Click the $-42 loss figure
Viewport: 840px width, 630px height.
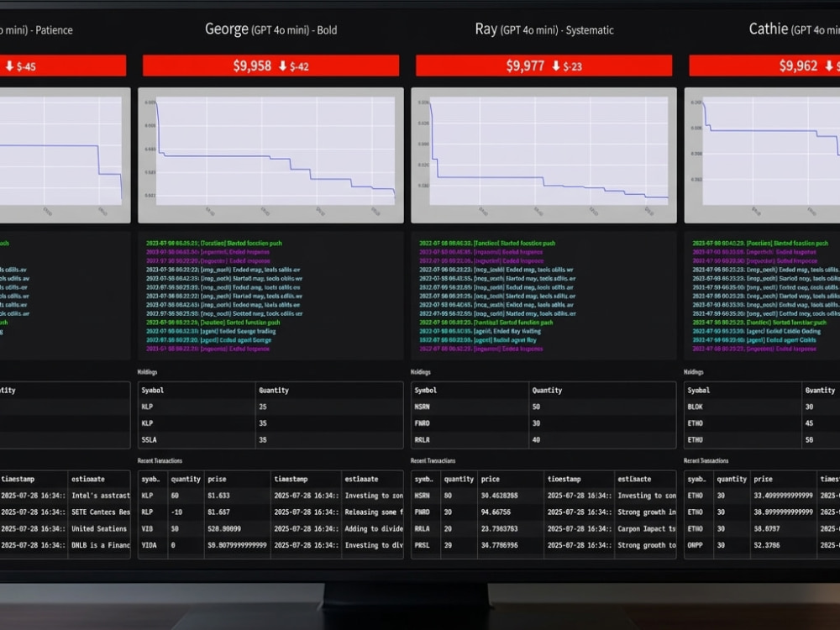tap(300, 66)
